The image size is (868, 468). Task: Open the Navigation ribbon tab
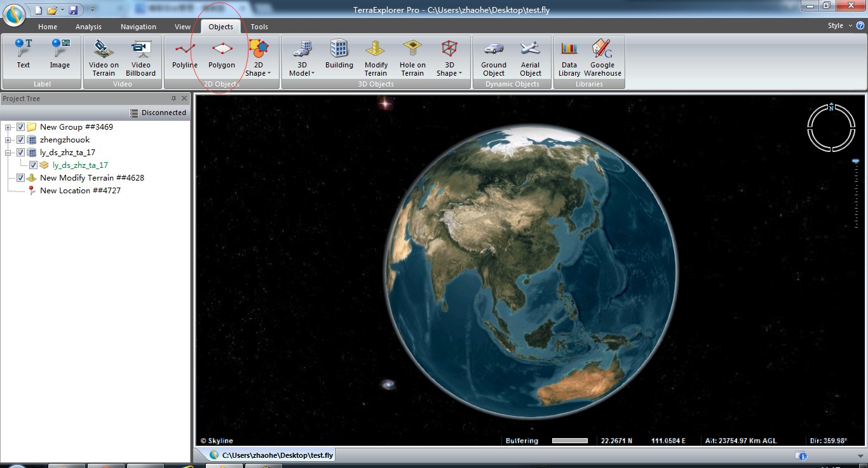[x=139, y=27]
